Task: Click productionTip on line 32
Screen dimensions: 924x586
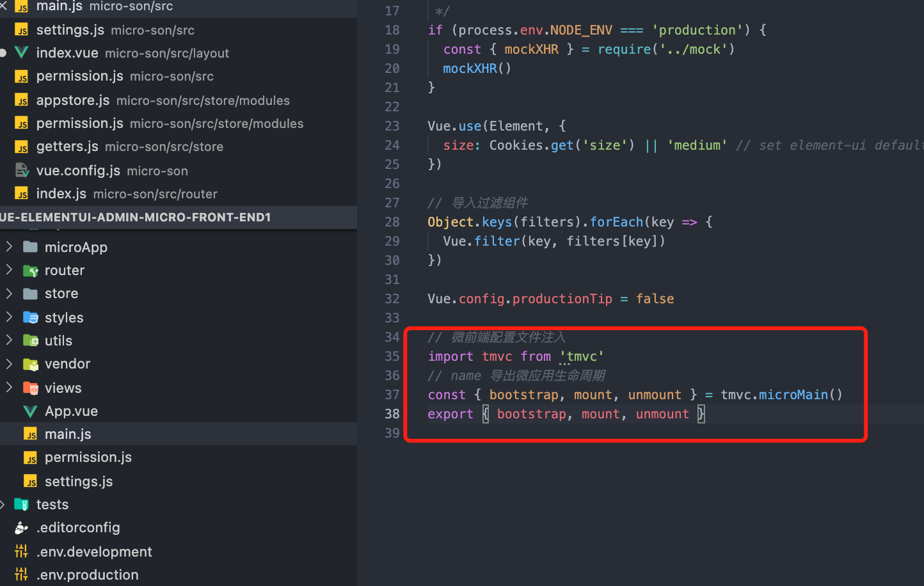Action: [562, 299]
